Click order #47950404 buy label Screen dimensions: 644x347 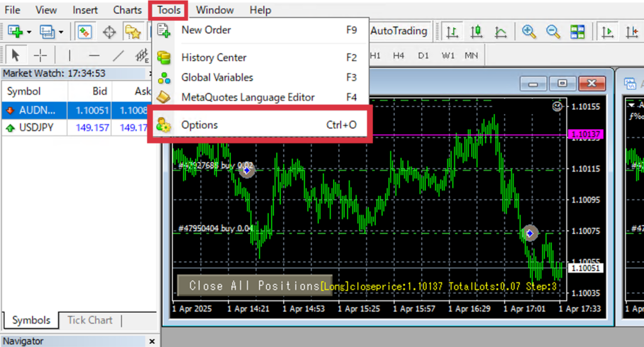[215, 228]
